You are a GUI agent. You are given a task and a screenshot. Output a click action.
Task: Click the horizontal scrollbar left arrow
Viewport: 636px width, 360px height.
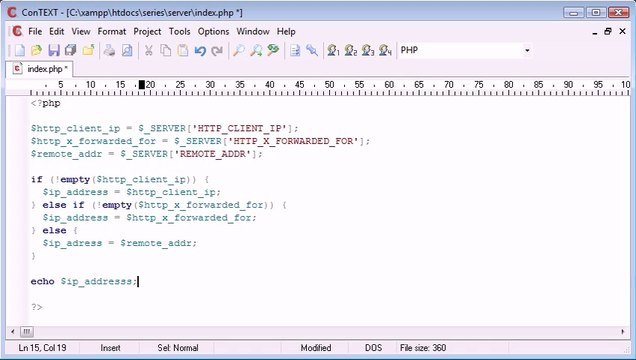point(13,332)
